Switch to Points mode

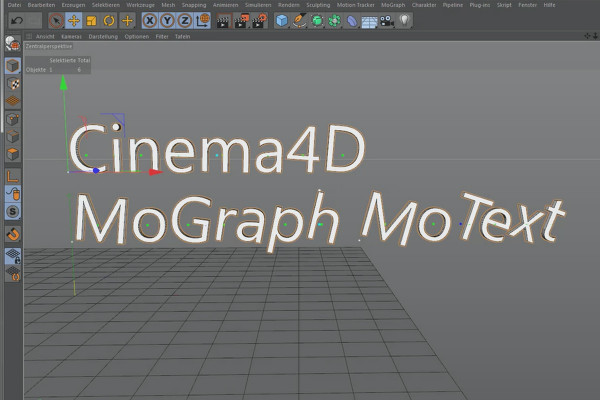tap(13, 119)
